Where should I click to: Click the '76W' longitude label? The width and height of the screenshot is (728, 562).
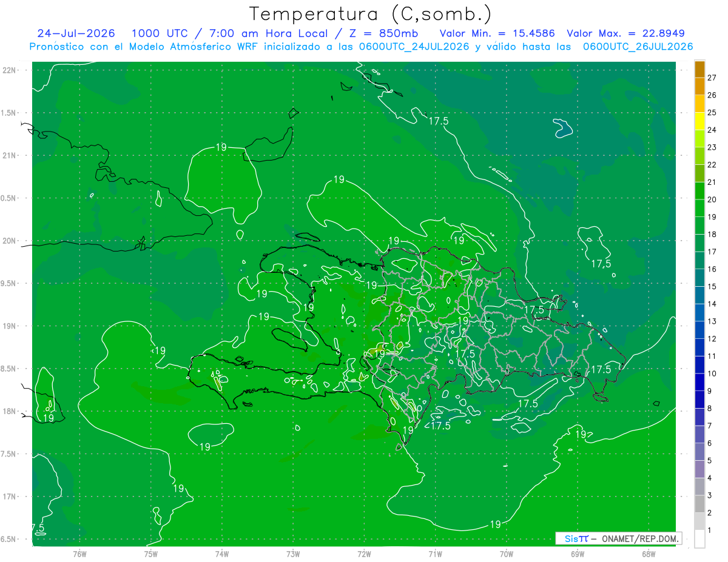click(79, 554)
